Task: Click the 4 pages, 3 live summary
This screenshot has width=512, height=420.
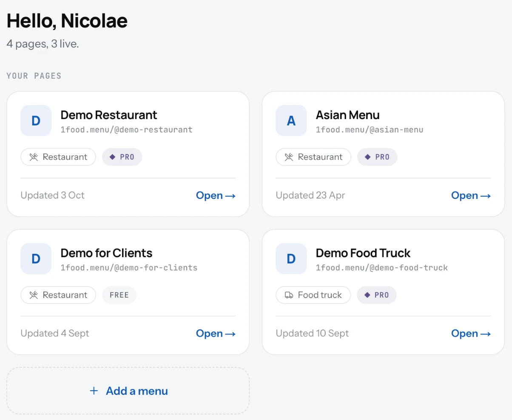Action: pos(43,44)
